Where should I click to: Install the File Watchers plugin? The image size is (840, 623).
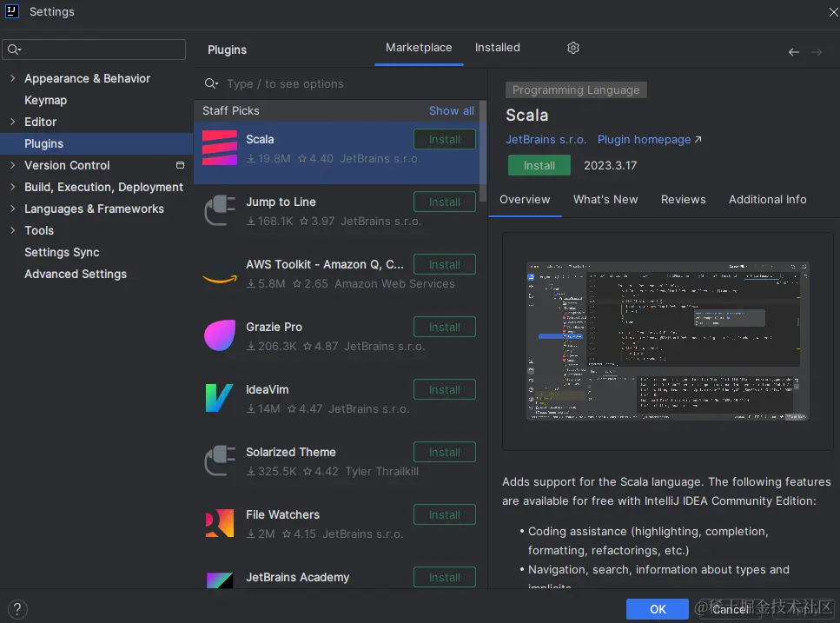click(x=444, y=514)
